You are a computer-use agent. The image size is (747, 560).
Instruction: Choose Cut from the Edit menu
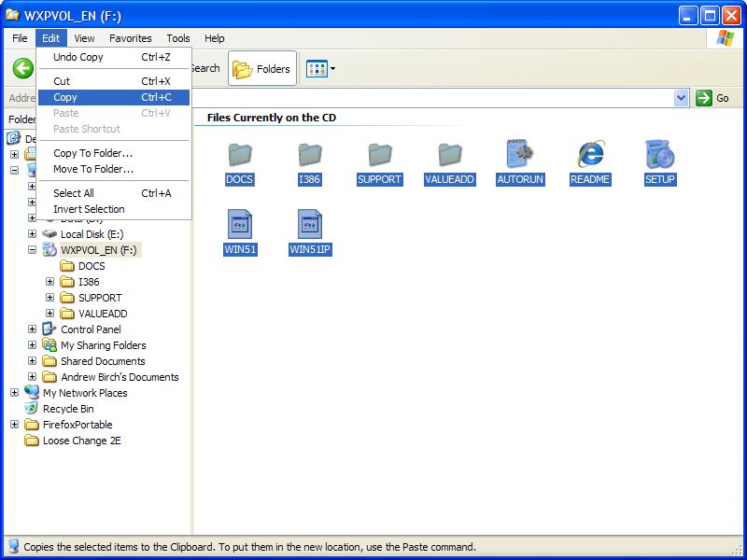point(114,81)
